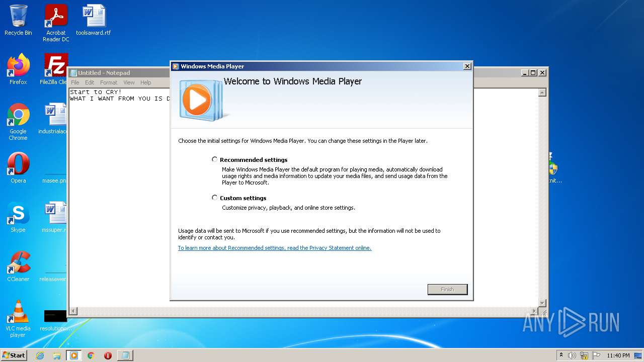Launch Acrobat Reader DC from desktop
644x362 pixels.
tap(56, 23)
